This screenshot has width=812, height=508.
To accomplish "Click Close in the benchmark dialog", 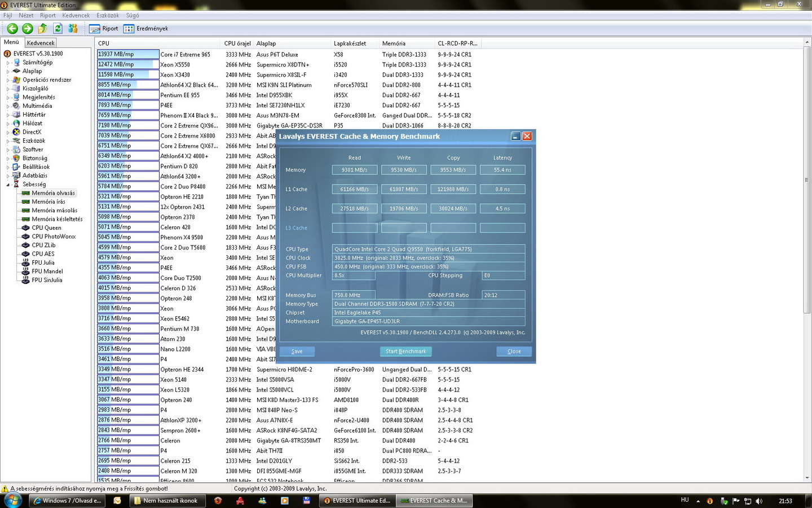I will [514, 351].
